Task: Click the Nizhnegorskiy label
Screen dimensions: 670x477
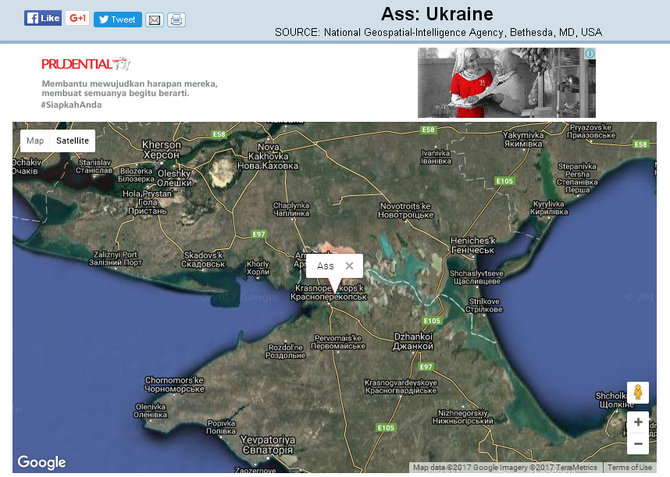Action: [x=463, y=417]
